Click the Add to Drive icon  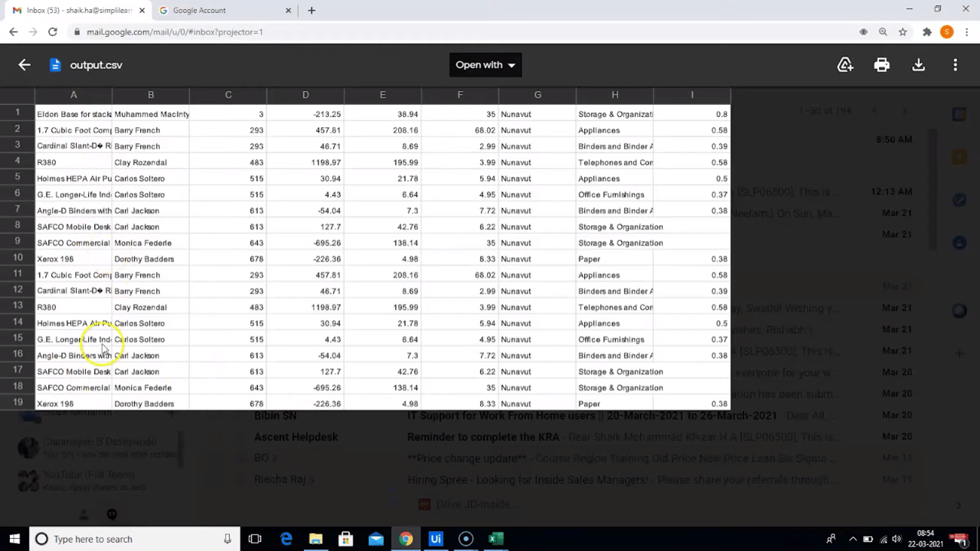click(x=845, y=65)
